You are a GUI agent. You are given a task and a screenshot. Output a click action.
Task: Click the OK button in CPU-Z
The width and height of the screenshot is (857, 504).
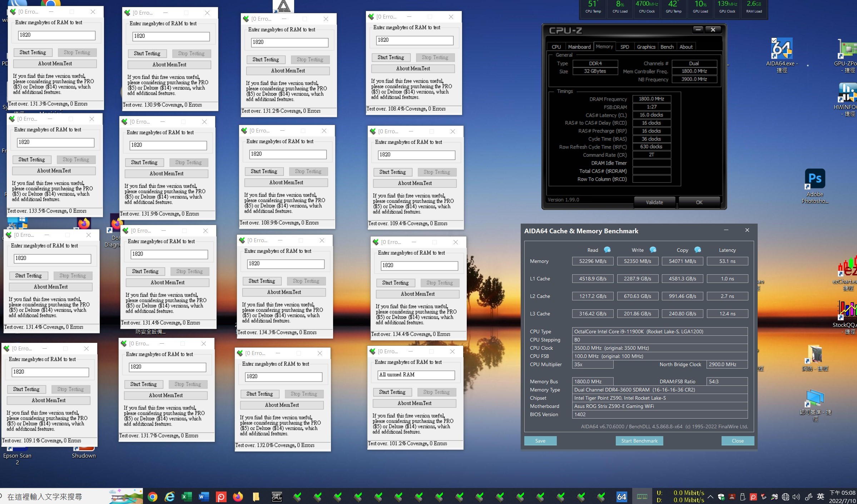coord(699,202)
